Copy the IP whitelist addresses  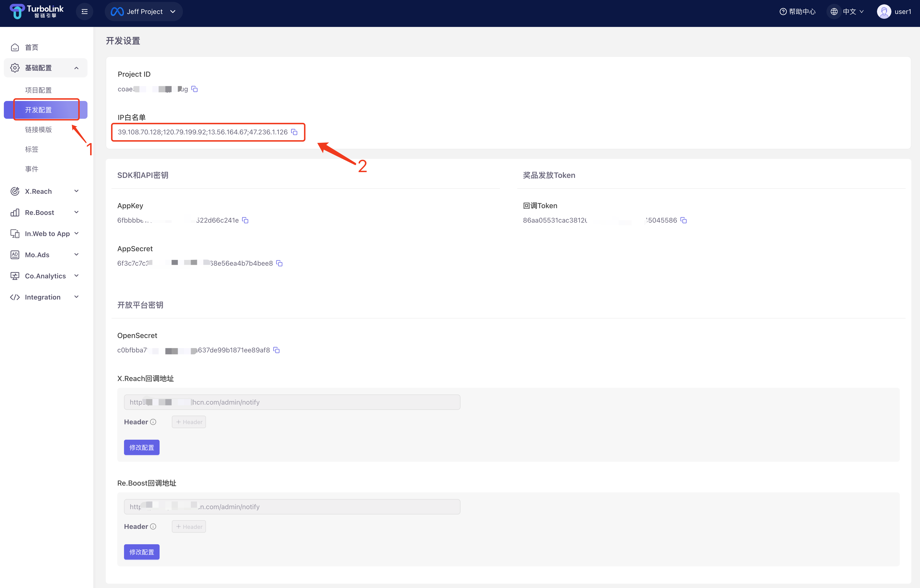coord(294,132)
